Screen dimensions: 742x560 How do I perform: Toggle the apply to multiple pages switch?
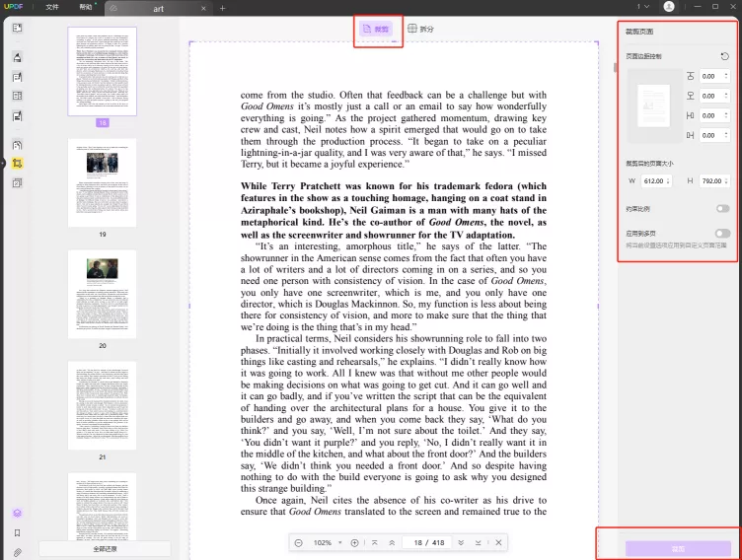click(x=722, y=234)
